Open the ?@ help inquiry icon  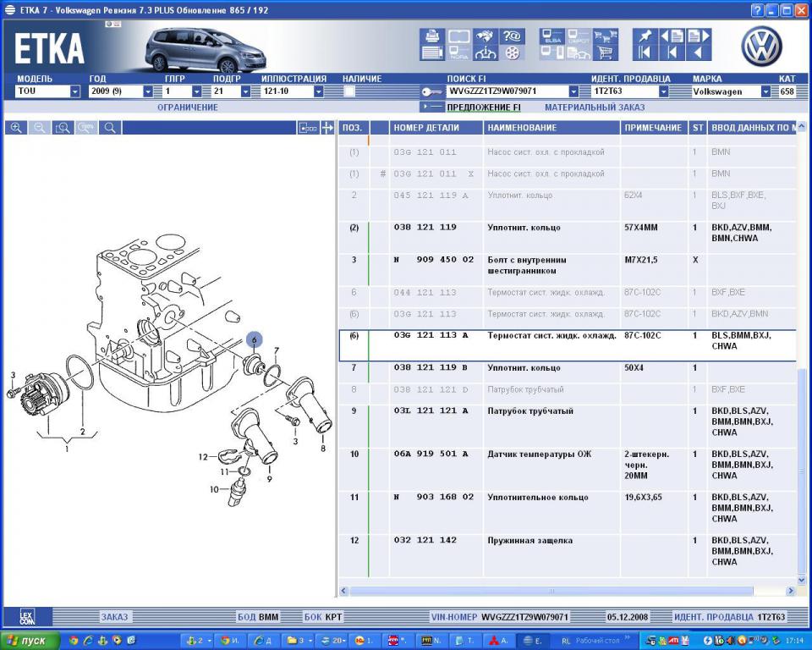[x=513, y=36]
